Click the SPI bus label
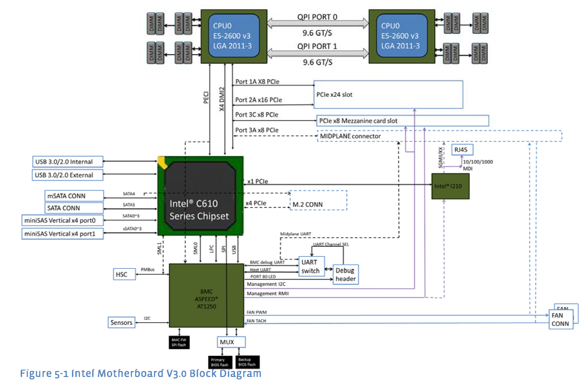This screenshot has width=588, height=386. tap(223, 250)
